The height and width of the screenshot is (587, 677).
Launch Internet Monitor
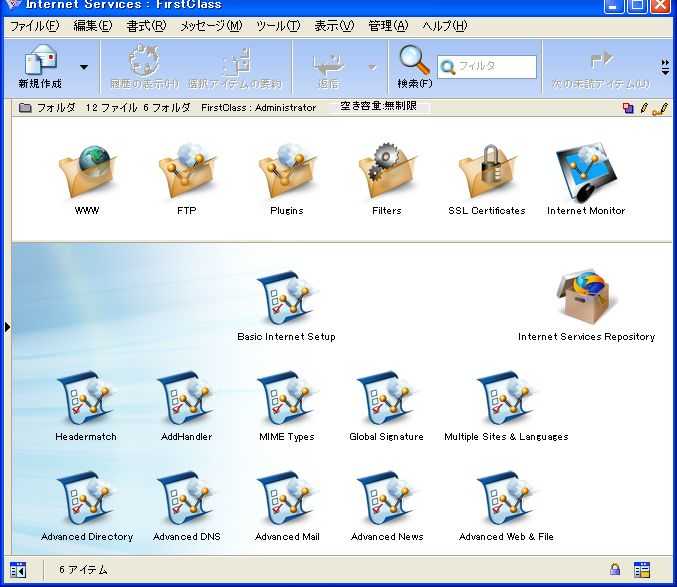(586, 173)
